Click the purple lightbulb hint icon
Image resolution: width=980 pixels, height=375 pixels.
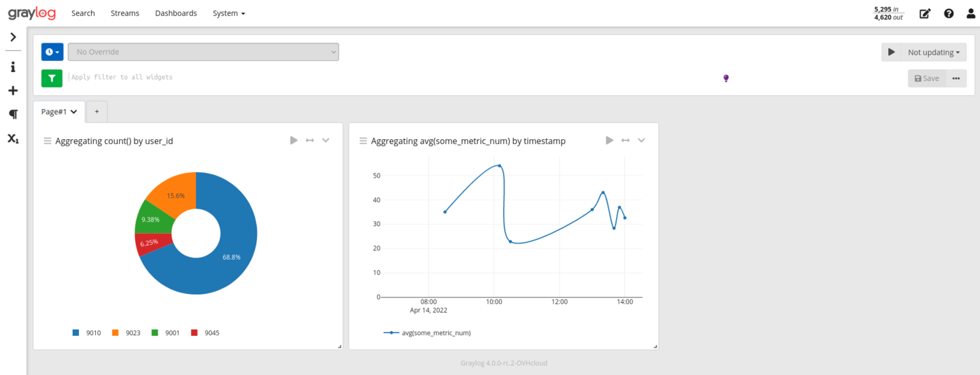[726, 78]
